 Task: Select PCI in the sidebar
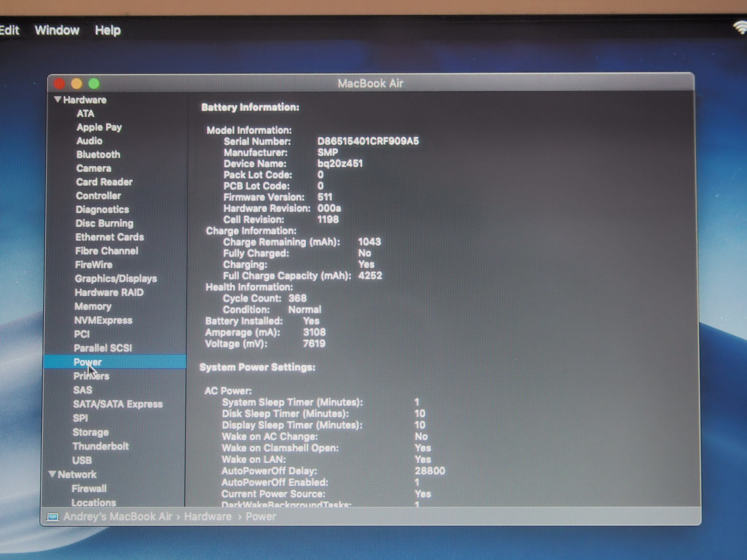click(82, 334)
